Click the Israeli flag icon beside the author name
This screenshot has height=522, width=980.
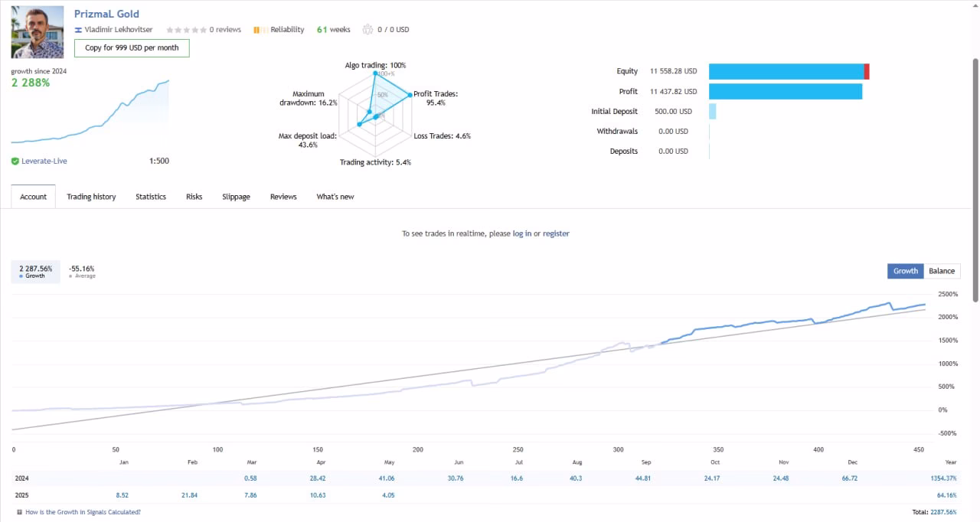click(77, 30)
